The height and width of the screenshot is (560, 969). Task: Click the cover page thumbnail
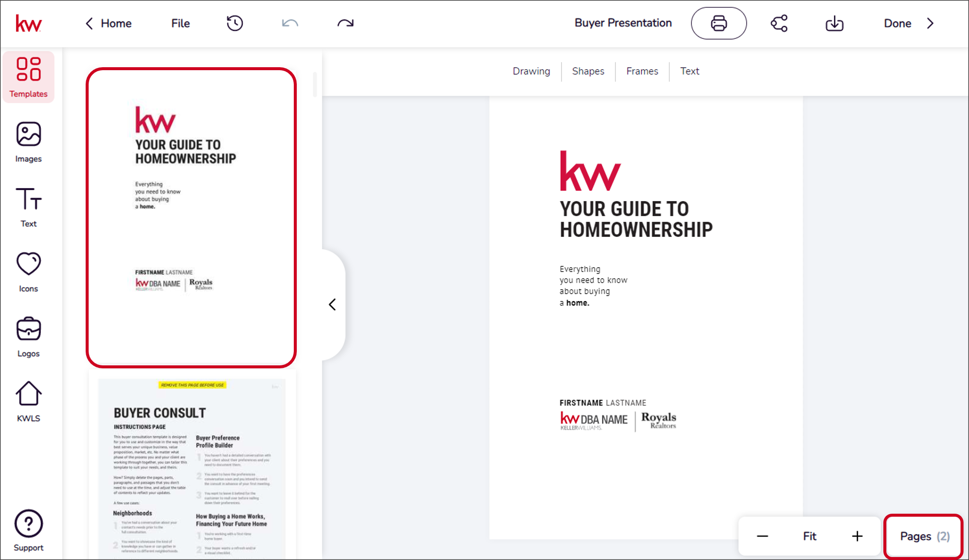pyautogui.click(x=190, y=217)
